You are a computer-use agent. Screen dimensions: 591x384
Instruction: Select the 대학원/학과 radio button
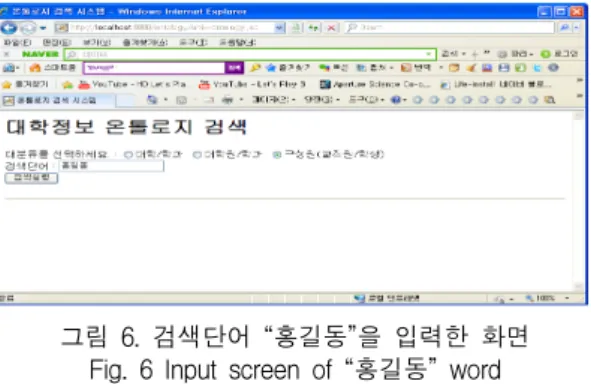click(x=197, y=155)
